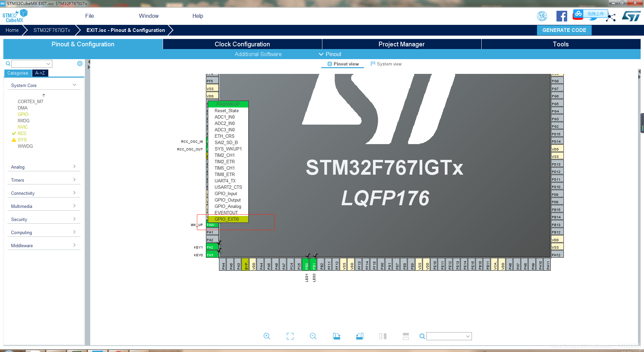
Task: Click the green PH3 pin labeled KEY0
Action: pyautogui.click(x=212, y=255)
